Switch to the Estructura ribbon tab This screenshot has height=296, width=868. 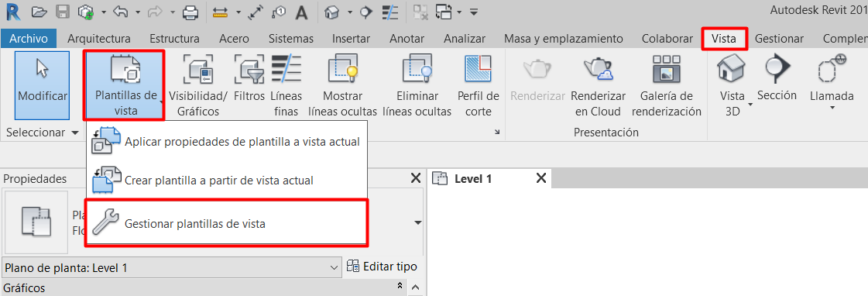coord(174,39)
